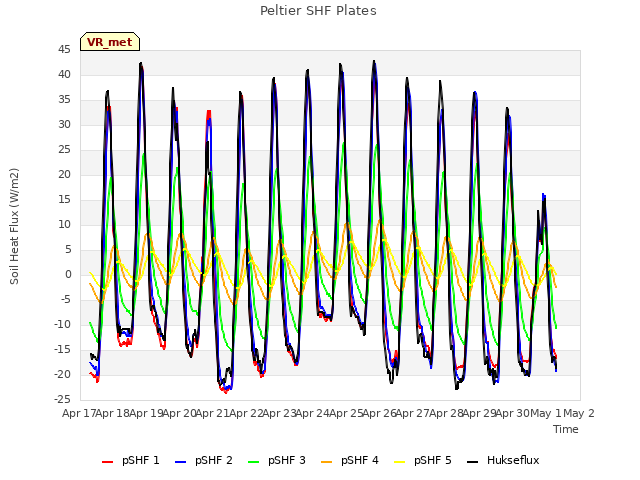Click the red pSHF 1 legend swatch
This screenshot has width=640, height=480.
[x=107, y=462]
